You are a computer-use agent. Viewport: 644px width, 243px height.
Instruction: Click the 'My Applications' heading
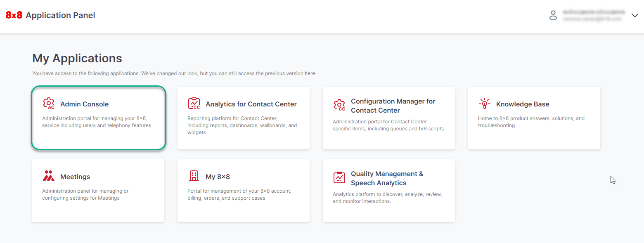point(77,58)
